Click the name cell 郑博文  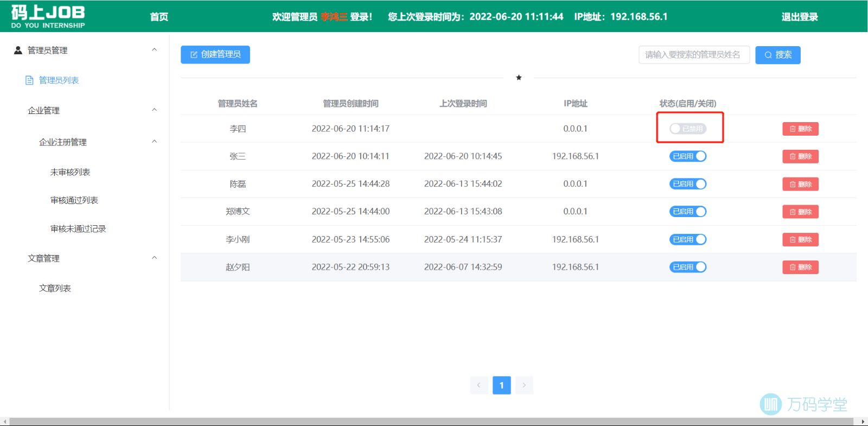pyautogui.click(x=238, y=212)
